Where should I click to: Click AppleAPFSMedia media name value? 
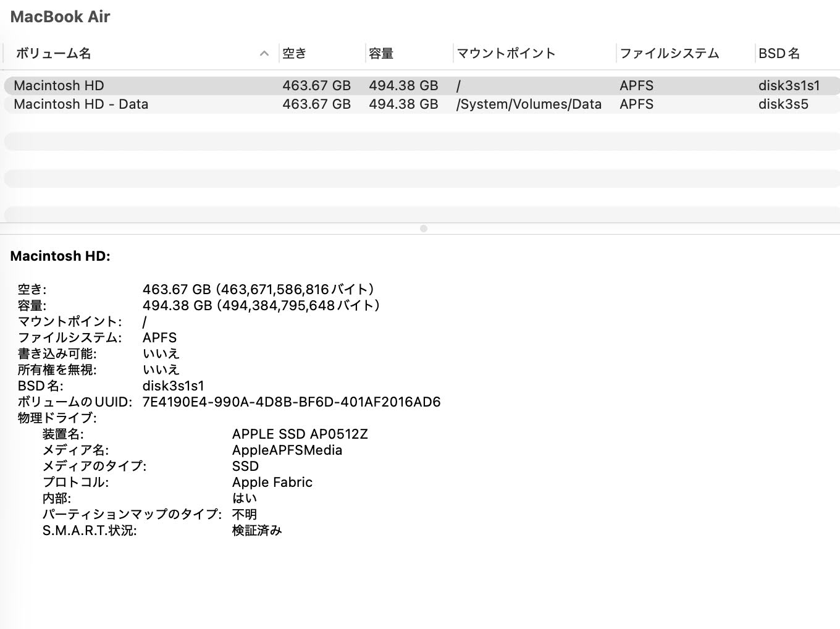click(287, 450)
